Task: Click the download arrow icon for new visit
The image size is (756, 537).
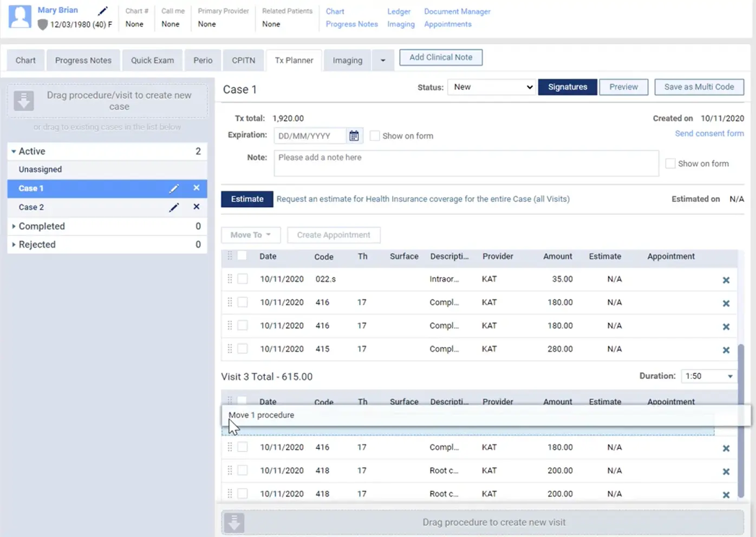Action: 234,523
